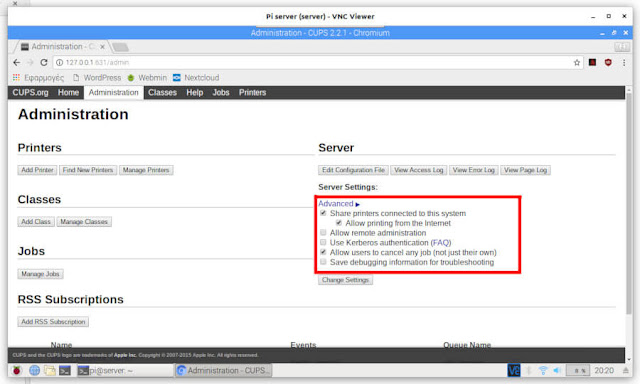Screen dimensions: 640x384
Task: Click the Manage Classes button
Action: 84,222
